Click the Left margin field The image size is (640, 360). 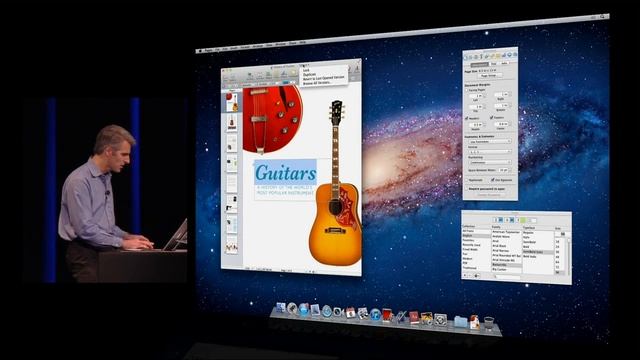[x=476, y=96]
